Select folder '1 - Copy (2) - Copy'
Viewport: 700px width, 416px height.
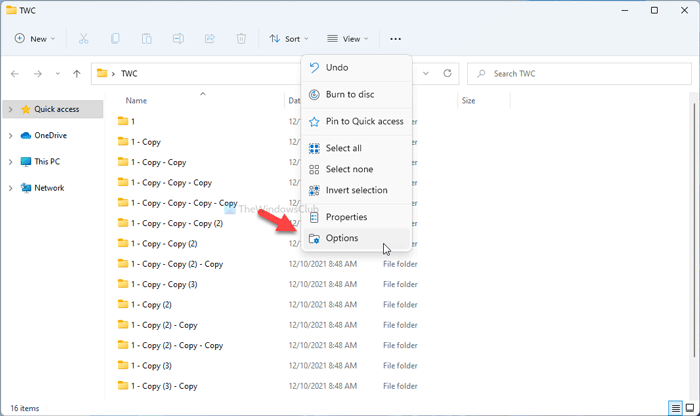tap(164, 325)
